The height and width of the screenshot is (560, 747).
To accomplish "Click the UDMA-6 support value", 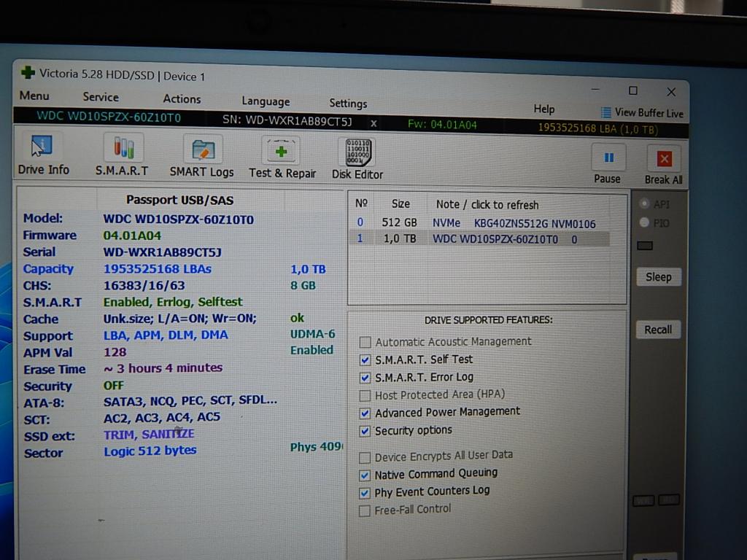I will (312, 334).
